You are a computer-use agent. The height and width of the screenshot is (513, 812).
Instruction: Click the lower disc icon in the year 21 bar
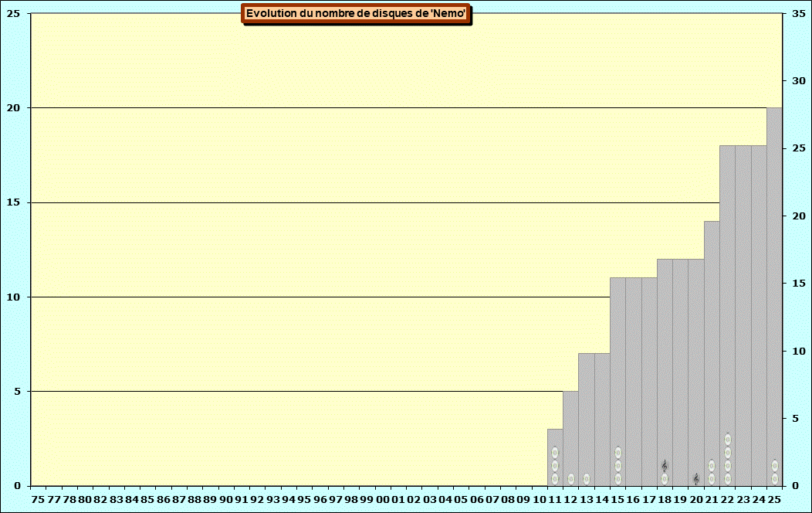pyautogui.click(x=712, y=479)
